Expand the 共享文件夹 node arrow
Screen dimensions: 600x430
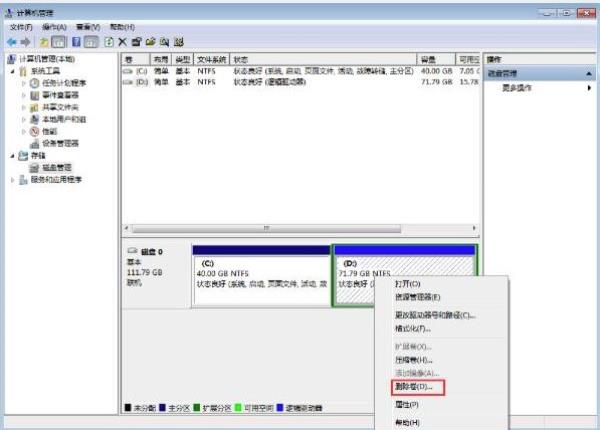coord(24,107)
